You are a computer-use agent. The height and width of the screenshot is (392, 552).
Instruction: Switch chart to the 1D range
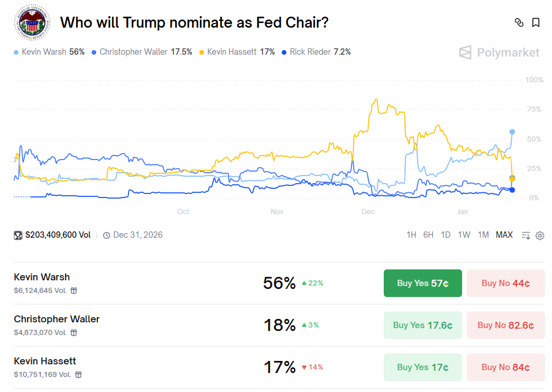pyautogui.click(x=445, y=235)
